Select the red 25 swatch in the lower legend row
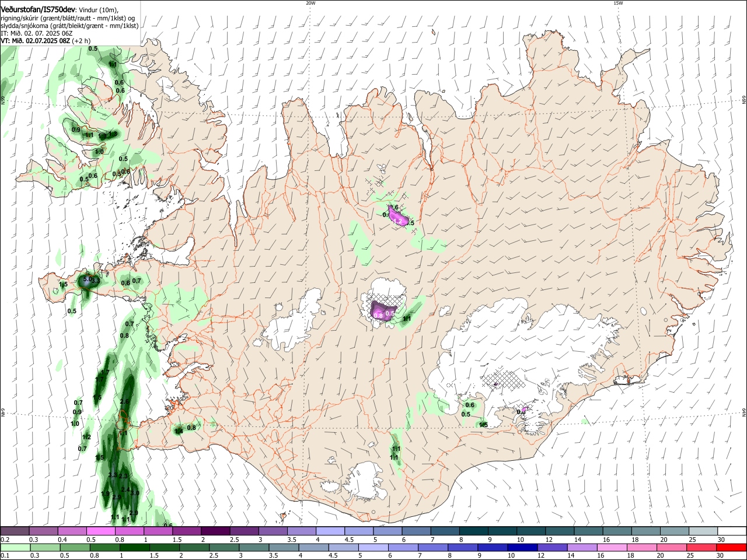 click(702, 547)
